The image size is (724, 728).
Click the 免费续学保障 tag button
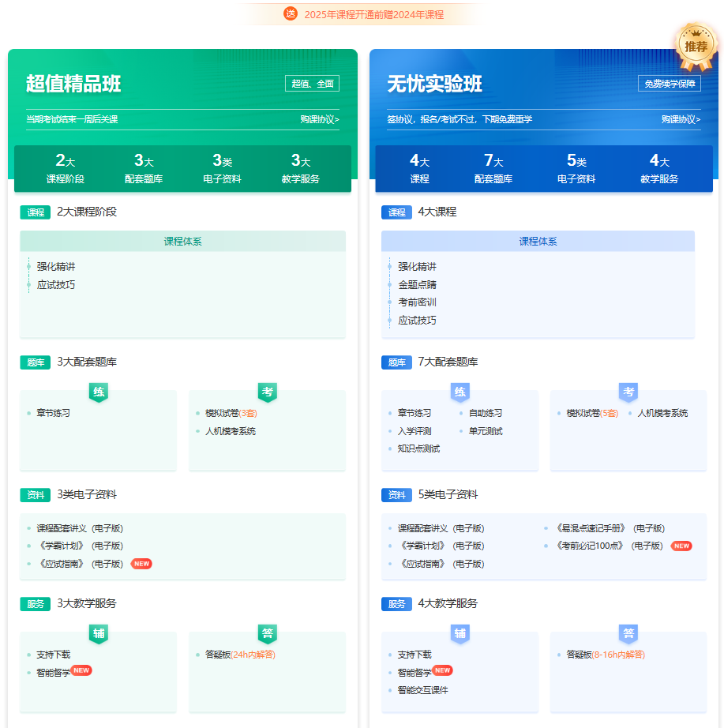pos(670,84)
